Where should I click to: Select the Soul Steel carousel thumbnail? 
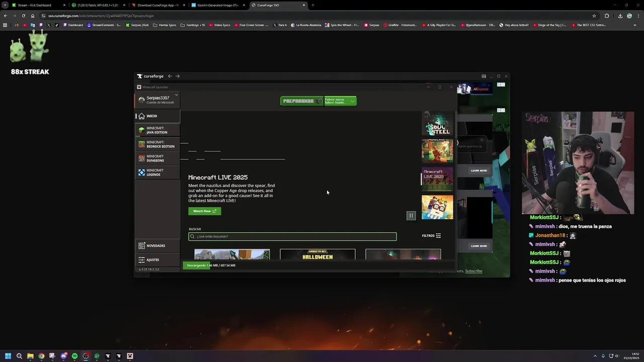click(437, 123)
